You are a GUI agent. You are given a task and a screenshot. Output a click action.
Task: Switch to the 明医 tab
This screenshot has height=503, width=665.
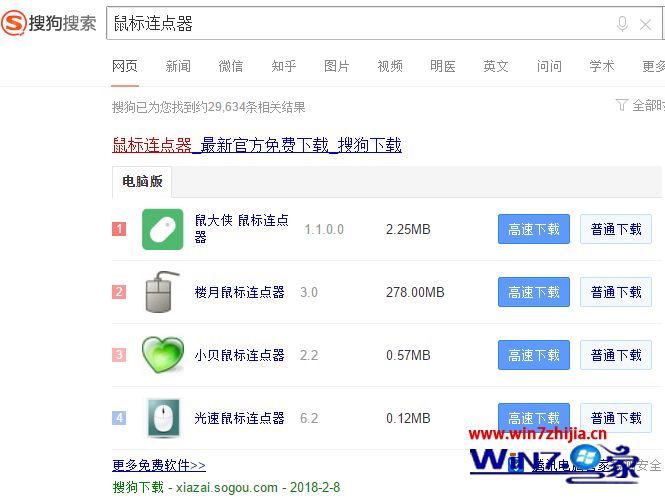click(443, 66)
